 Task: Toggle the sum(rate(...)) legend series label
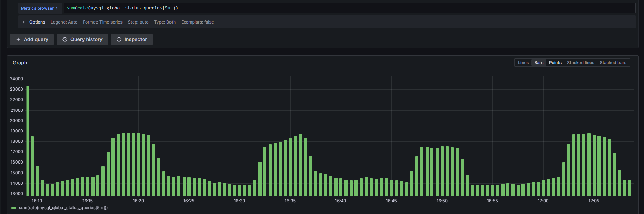tap(63, 208)
